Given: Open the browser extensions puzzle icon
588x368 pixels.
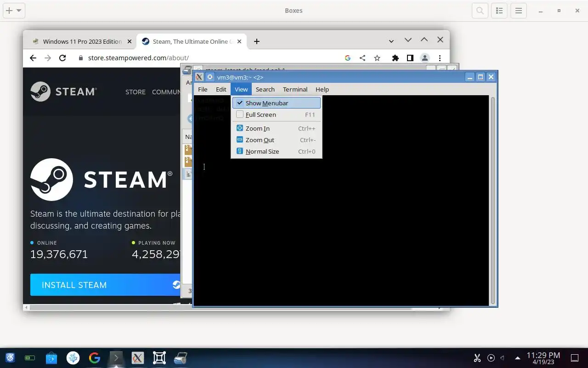Looking at the screenshot, I should click(x=395, y=57).
